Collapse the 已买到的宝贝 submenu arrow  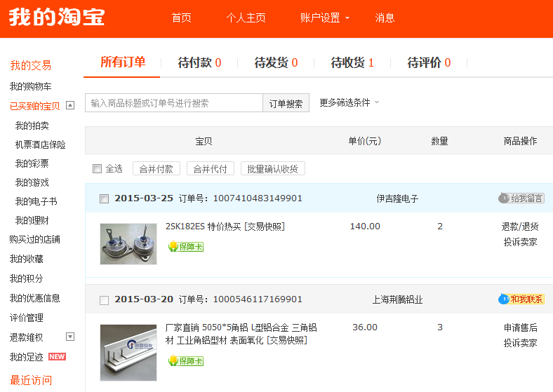point(70,105)
